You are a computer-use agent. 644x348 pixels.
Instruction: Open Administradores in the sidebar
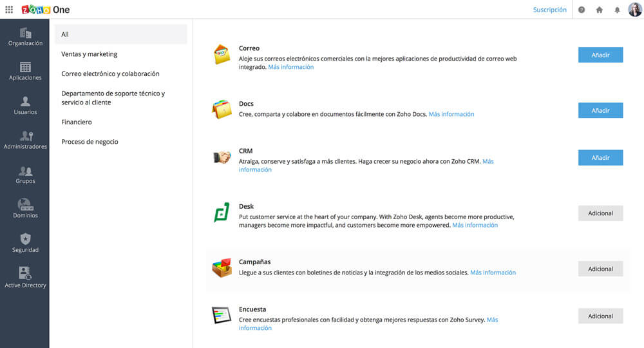point(25,140)
